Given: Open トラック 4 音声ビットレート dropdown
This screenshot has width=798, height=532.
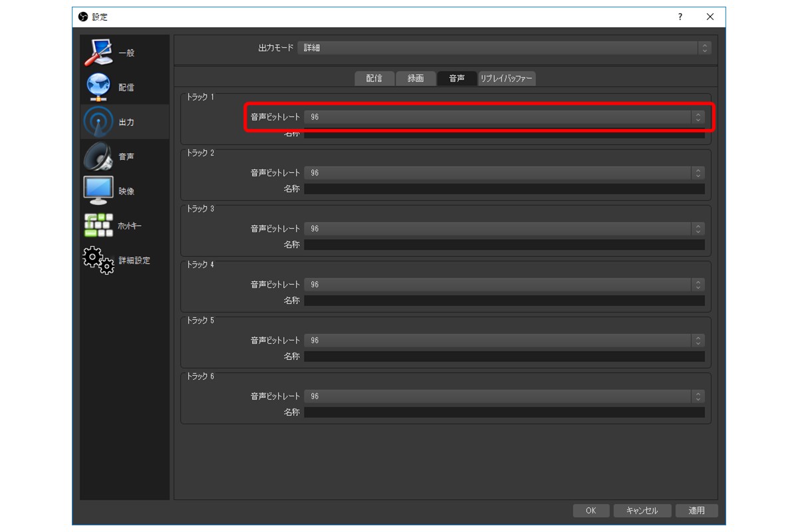Looking at the screenshot, I should (x=504, y=285).
